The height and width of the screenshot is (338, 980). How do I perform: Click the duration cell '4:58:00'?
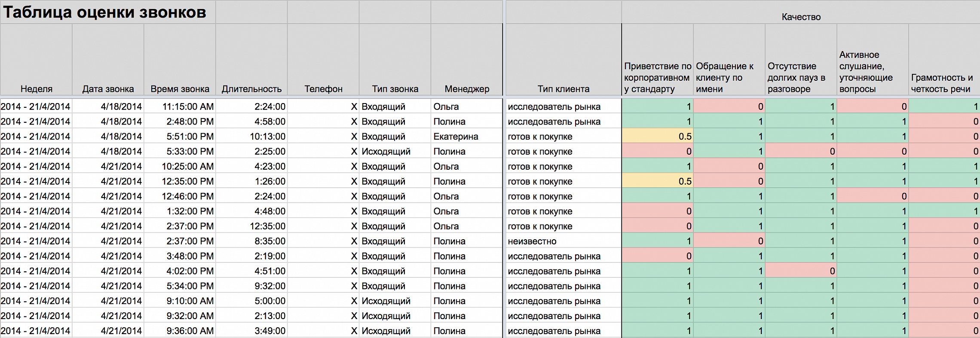(251, 122)
